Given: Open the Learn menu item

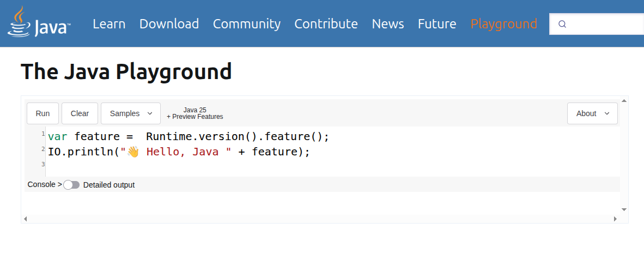Looking at the screenshot, I should [109, 24].
